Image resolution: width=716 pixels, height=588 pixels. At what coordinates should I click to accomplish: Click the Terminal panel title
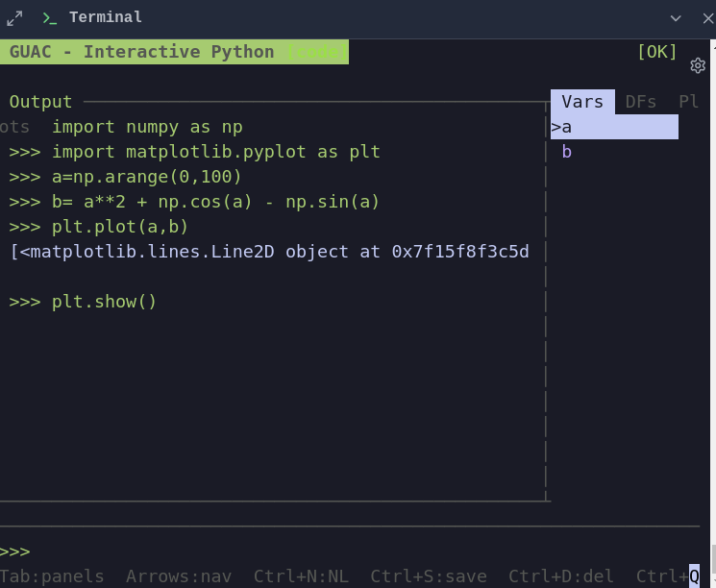(x=106, y=17)
